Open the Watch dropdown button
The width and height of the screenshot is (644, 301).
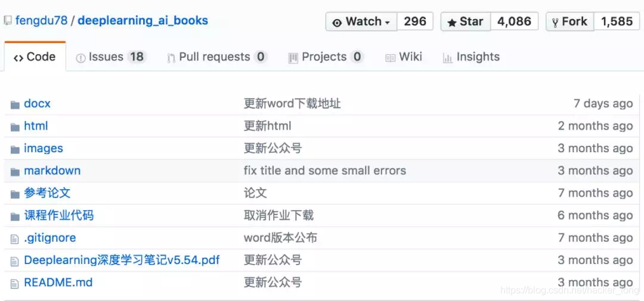tap(361, 21)
